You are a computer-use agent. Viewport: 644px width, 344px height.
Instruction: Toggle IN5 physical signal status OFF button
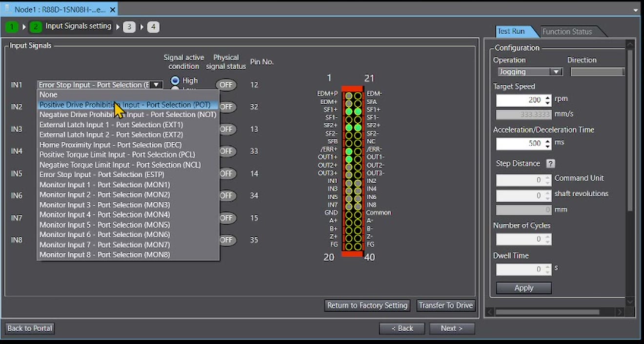pyautogui.click(x=227, y=173)
